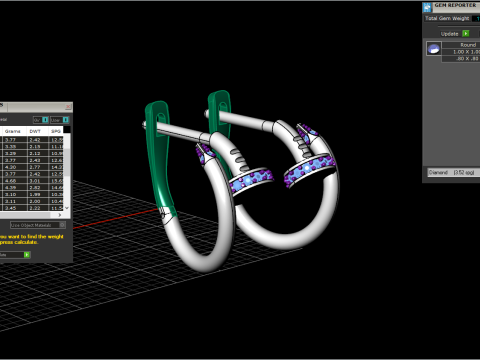Click the Update button label

[449, 34]
